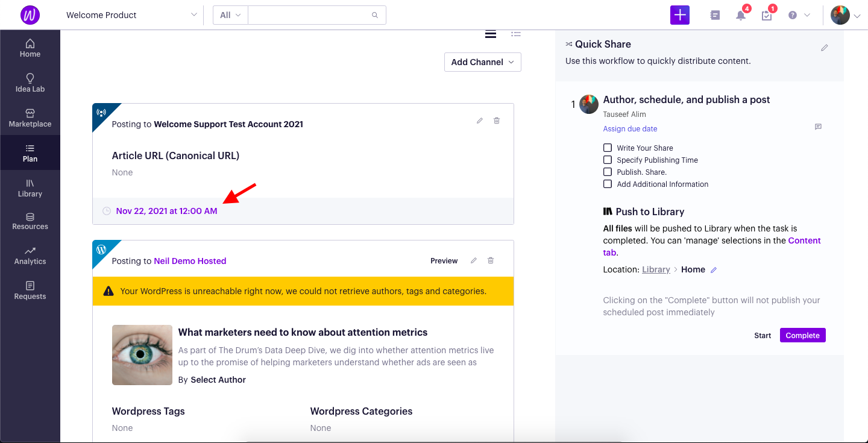Click the Wordpress Tags heading
868x443 pixels.
click(x=148, y=411)
